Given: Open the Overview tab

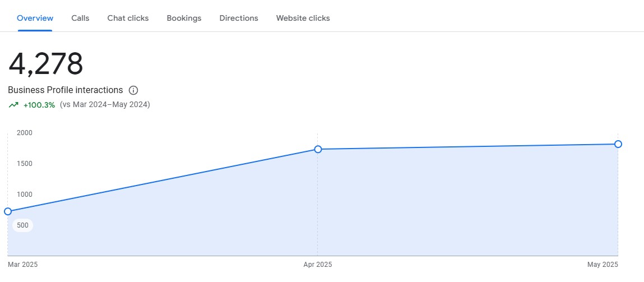Looking at the screenshot, I should [x=35, y=18].
